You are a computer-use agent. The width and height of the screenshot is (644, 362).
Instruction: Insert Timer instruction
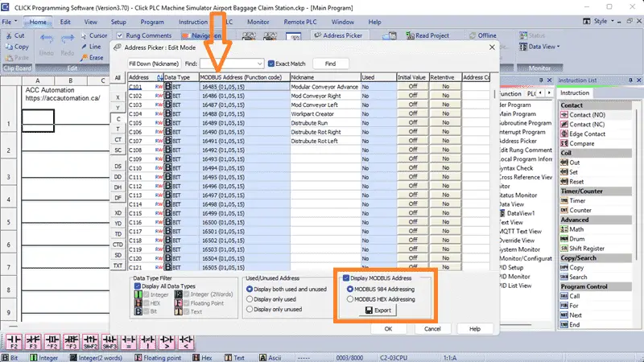coord(573,200)
